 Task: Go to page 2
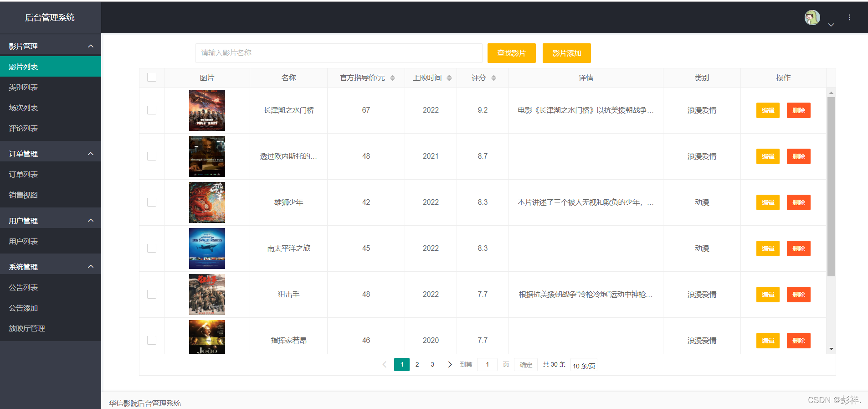point(417,364)
